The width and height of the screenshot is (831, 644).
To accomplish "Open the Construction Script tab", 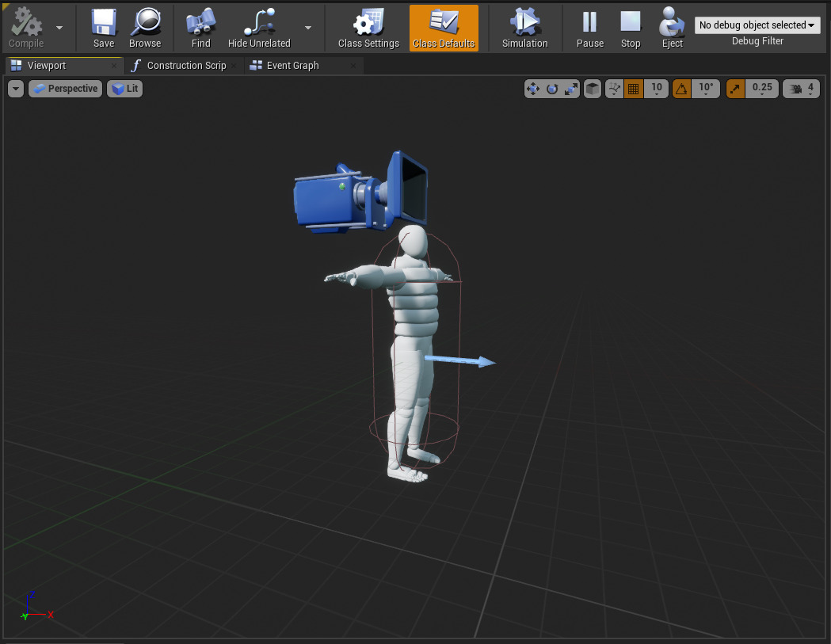I will 185,66.
